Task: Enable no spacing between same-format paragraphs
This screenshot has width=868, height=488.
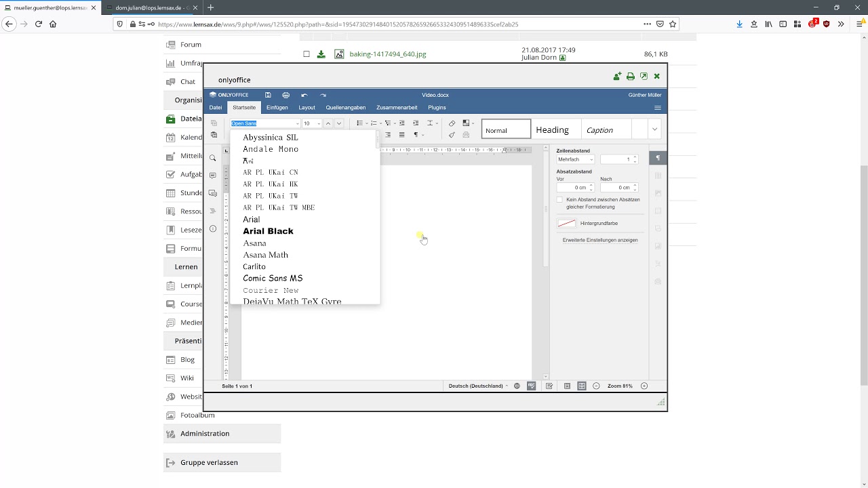Action: [x=559, y=200]
